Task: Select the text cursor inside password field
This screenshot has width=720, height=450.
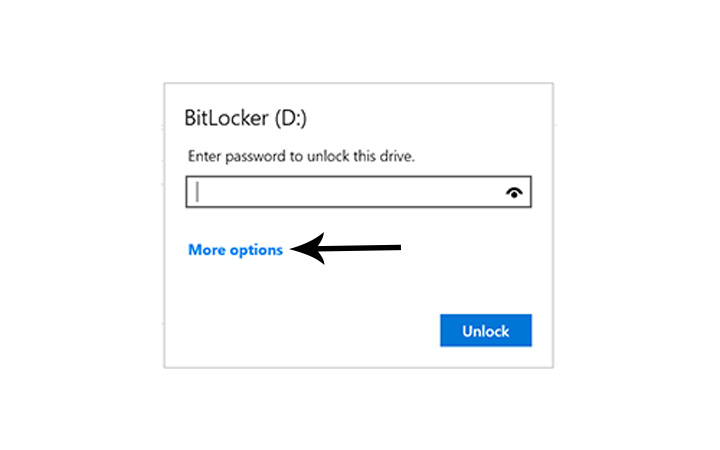Action: click(197, 192)
